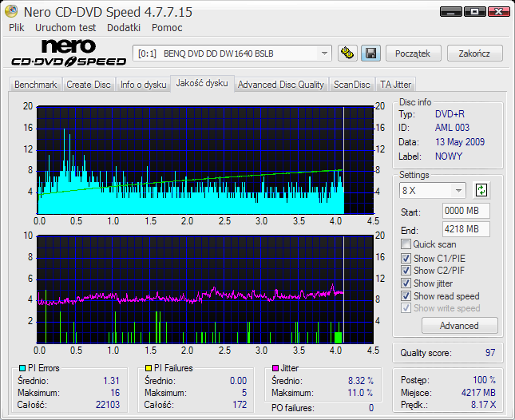
Task: Toggle the Show C2/PIF checkbox
Action: coord(406,270)
